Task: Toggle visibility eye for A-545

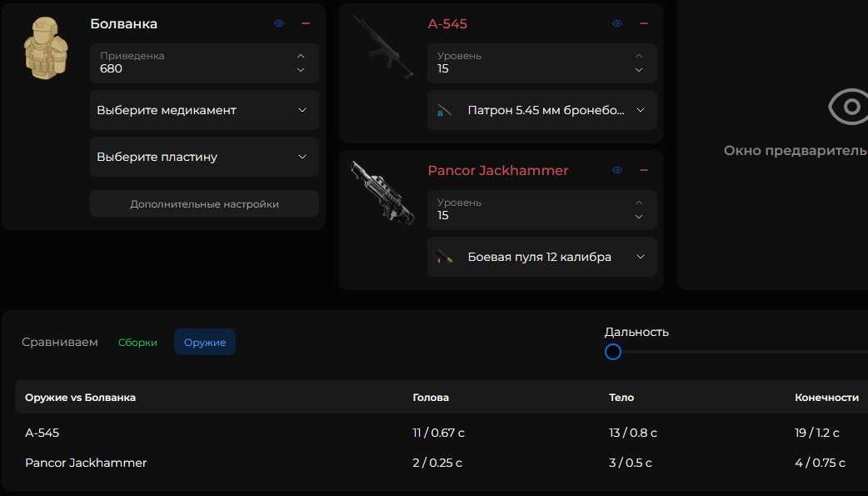Action: [x=617, y=23]
